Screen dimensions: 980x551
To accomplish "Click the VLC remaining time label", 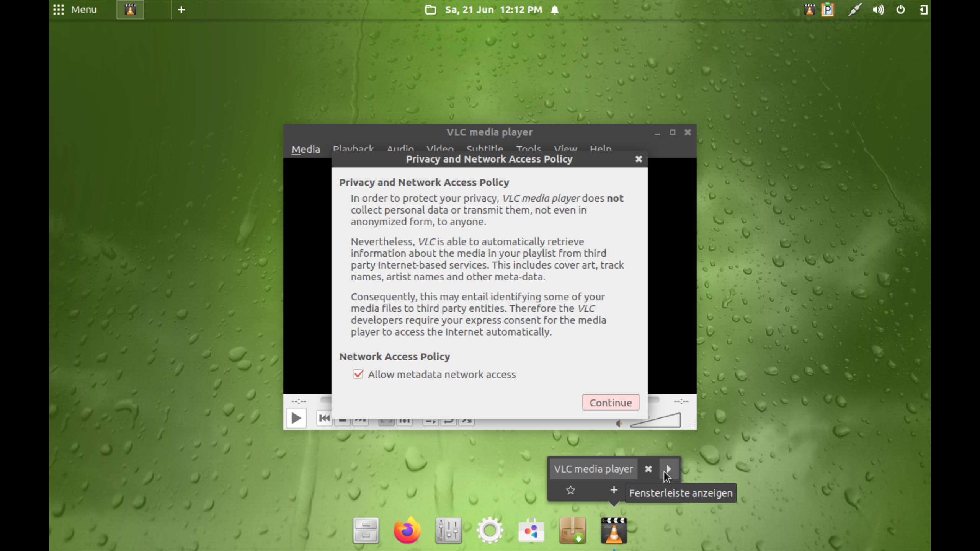I will pos(681,401).
